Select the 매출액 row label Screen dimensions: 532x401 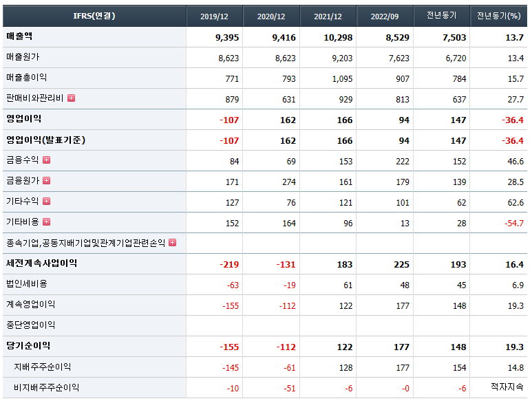[x=19, y=36]
